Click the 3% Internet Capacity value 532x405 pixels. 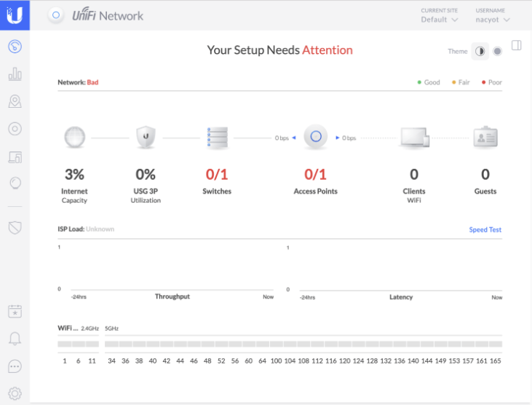click(75, 175)
